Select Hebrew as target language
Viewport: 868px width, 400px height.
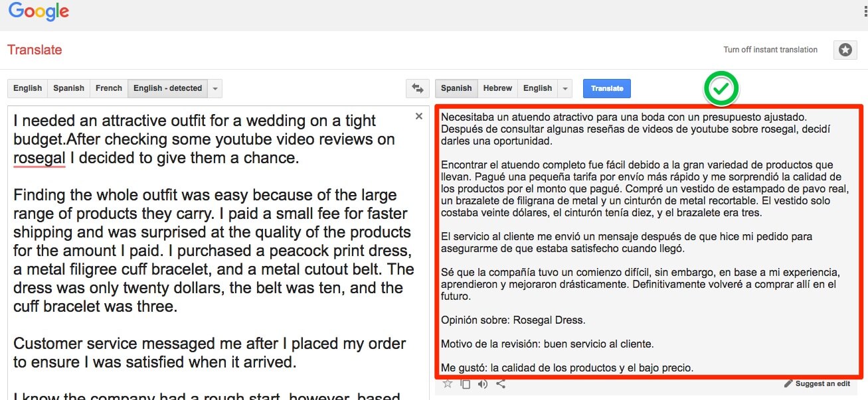pos(497,88)
